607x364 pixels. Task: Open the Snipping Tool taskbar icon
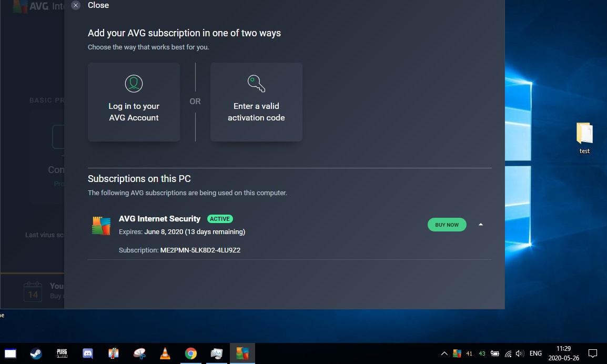click(139, 353)
